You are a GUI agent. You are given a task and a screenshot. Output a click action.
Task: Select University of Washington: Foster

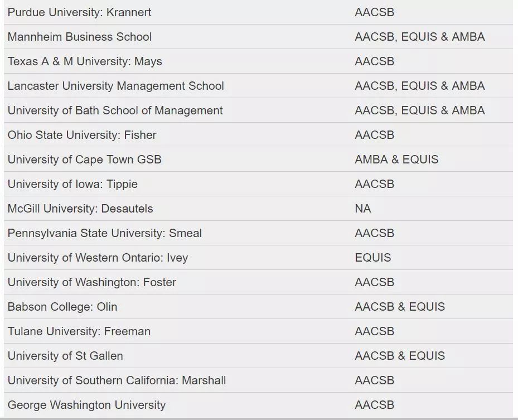point(91,282)
